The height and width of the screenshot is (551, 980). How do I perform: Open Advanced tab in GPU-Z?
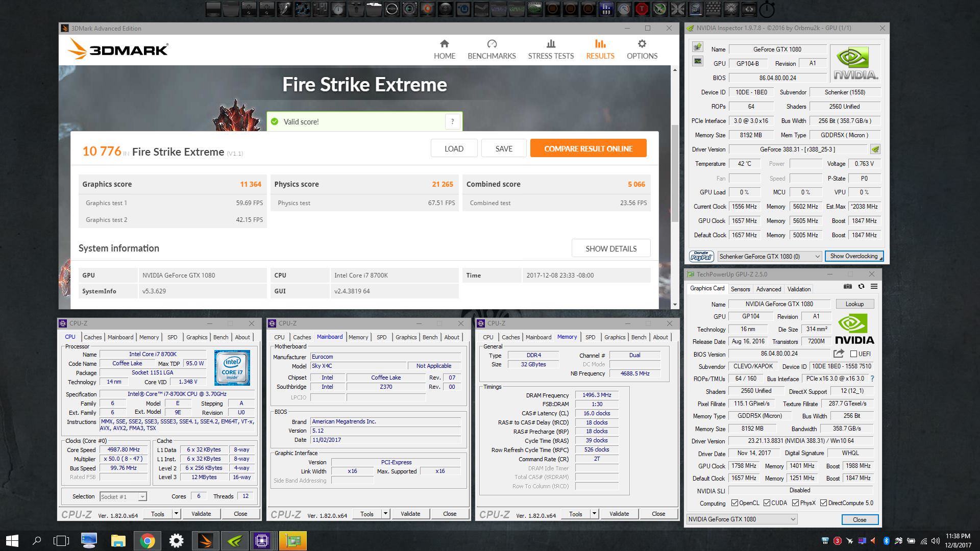[x=768, y=289]
